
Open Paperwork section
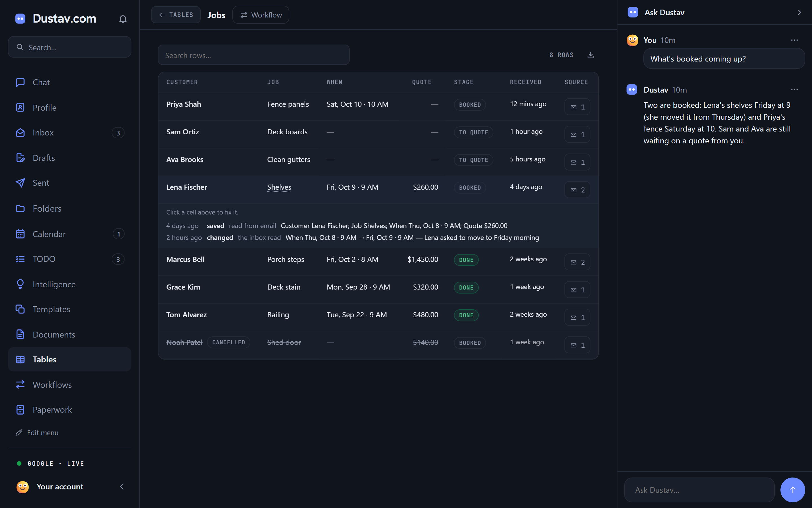(x=69, y=410)
